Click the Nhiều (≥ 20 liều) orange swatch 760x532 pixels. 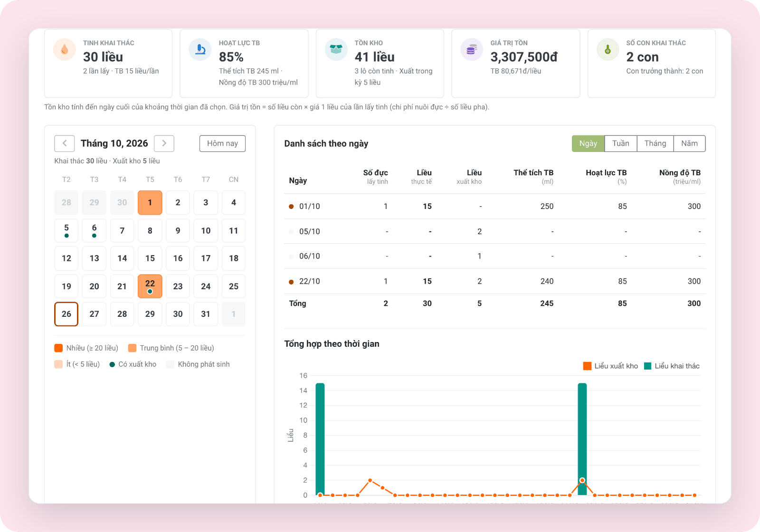point(58,348)
